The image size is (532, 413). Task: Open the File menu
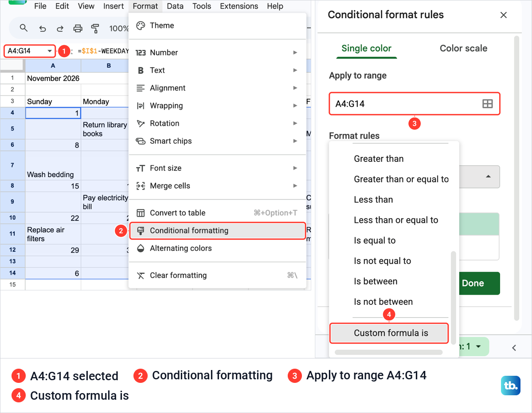click(x=40, y=6)
